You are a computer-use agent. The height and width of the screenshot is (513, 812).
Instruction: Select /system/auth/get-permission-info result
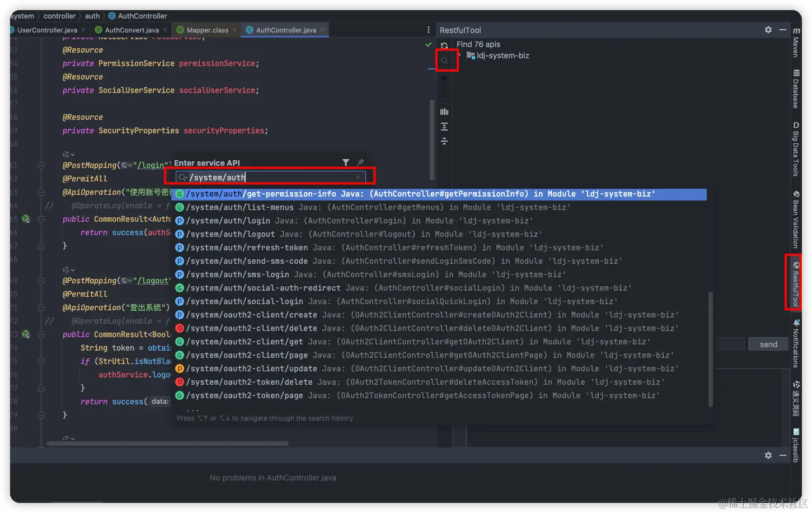439,194
